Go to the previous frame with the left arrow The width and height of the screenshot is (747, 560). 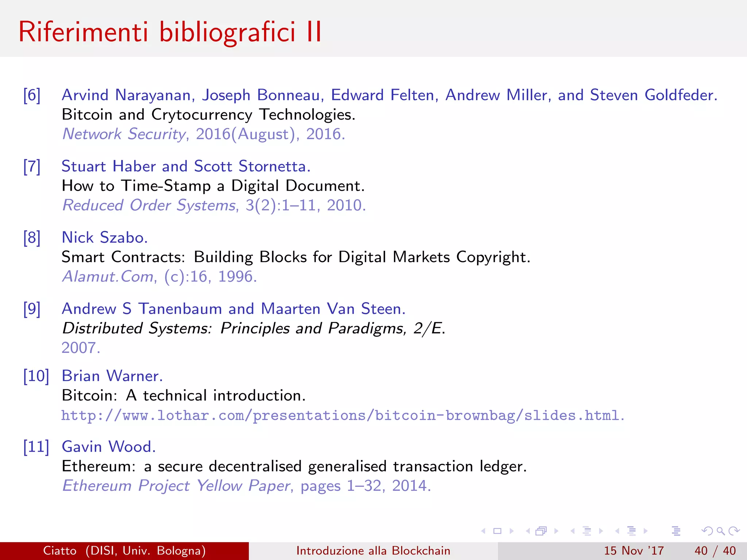(527, 531)
